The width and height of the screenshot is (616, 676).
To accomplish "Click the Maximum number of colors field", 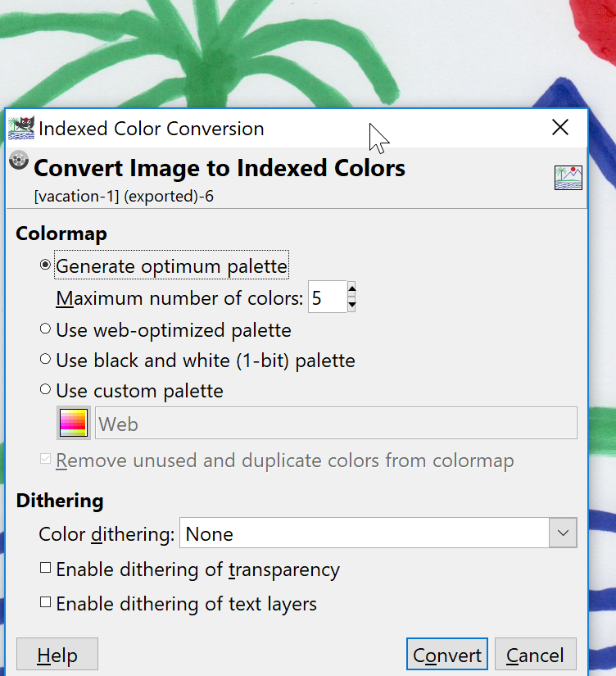I will click(x=327, y=297).
